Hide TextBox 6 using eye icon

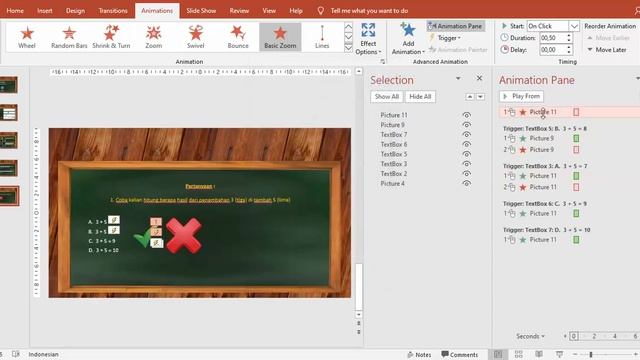[467, 144]
